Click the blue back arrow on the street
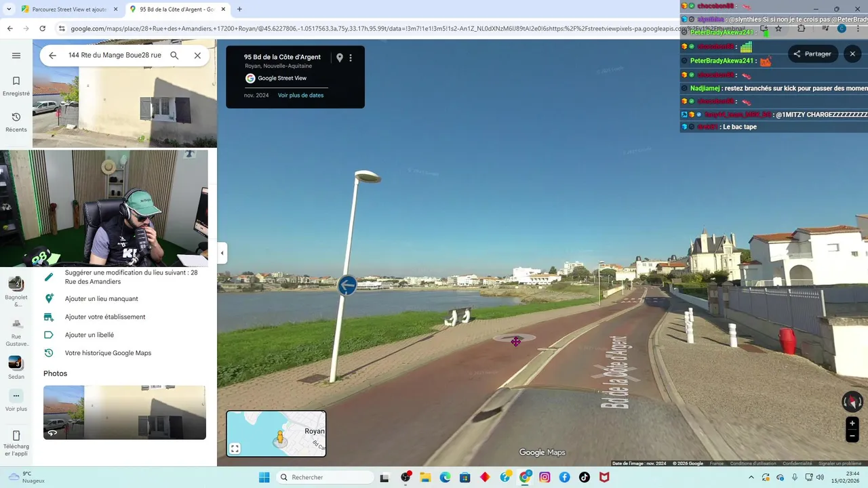The height and width of the screenshot is (488, 868). click(x=347, y=285)
